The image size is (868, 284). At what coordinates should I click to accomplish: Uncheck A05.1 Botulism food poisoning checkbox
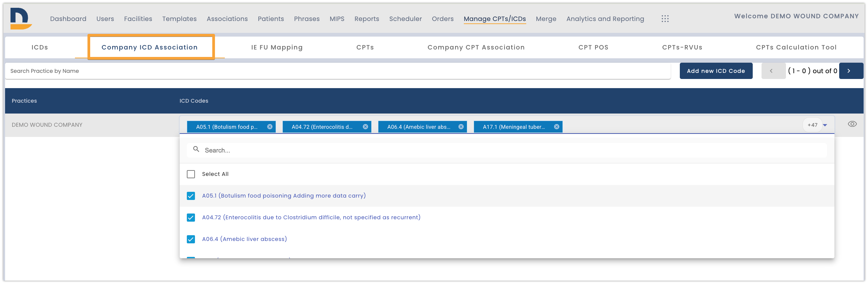point(191,196)
